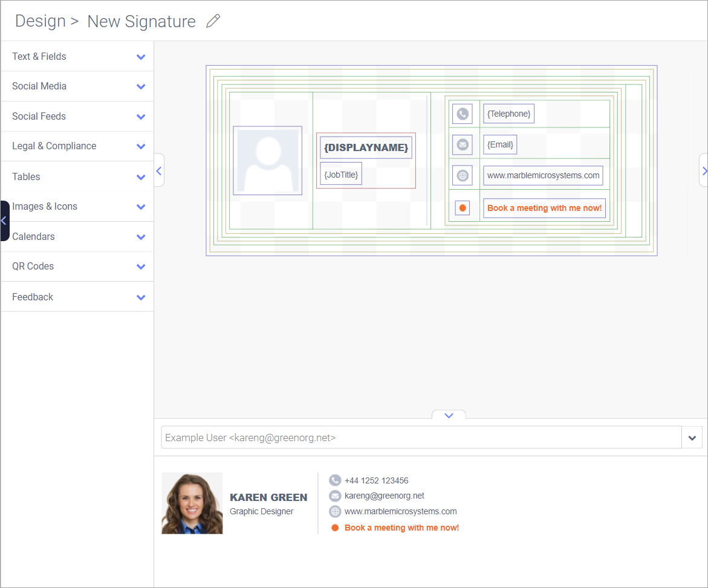Select the envelope icon beside {Email} field
The image size is (708, 588).
(x=461, y=144)
